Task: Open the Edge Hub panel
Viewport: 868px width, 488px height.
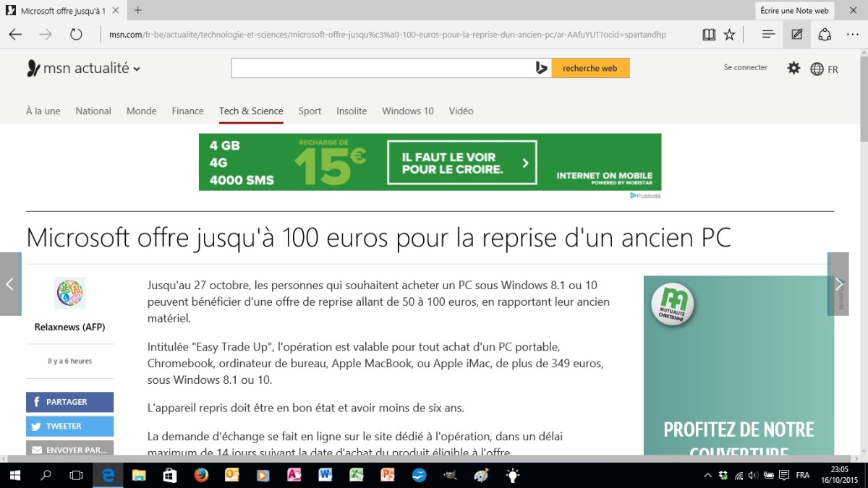Action: point(769,34)
